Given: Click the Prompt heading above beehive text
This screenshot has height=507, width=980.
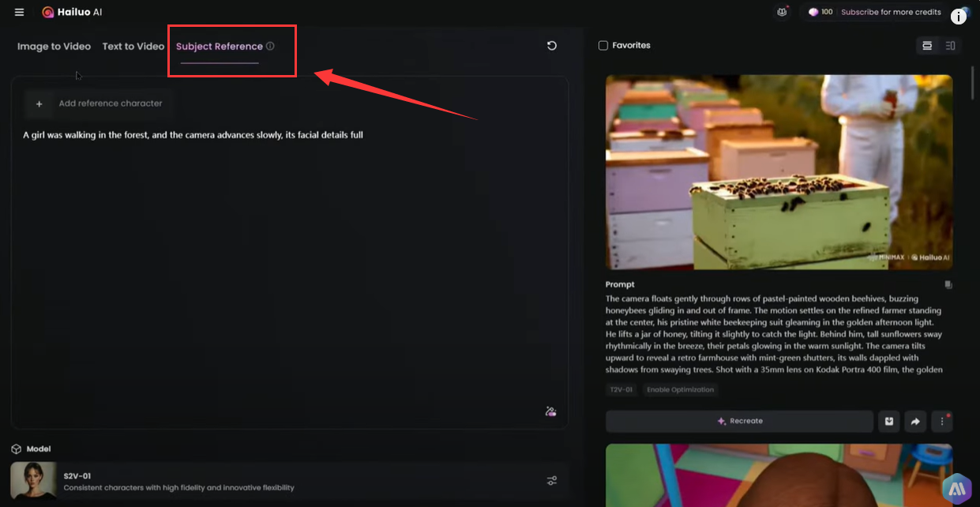Looking at the screenshot, I should click(620, 284).
